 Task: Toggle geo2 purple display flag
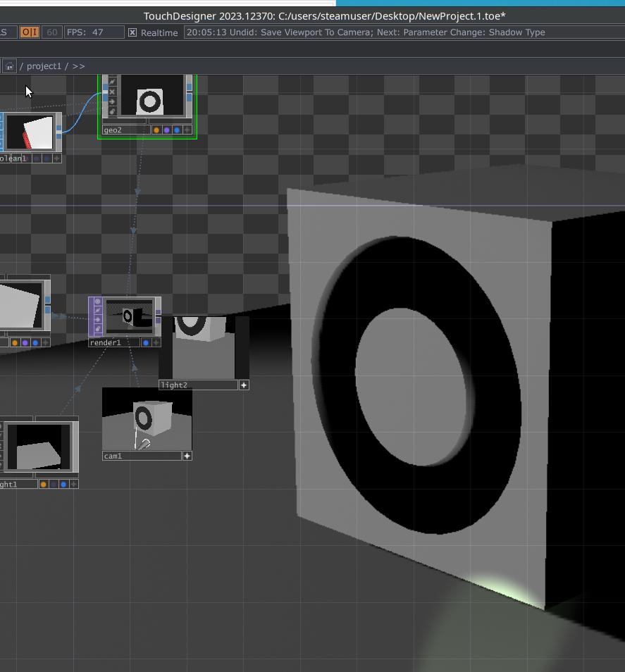click(167, 130)
